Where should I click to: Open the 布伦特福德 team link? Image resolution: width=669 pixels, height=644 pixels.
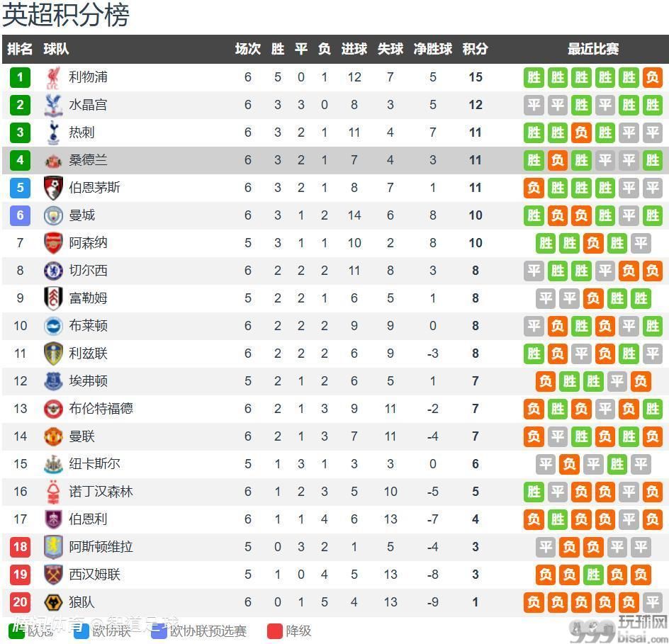click(101, 409)
